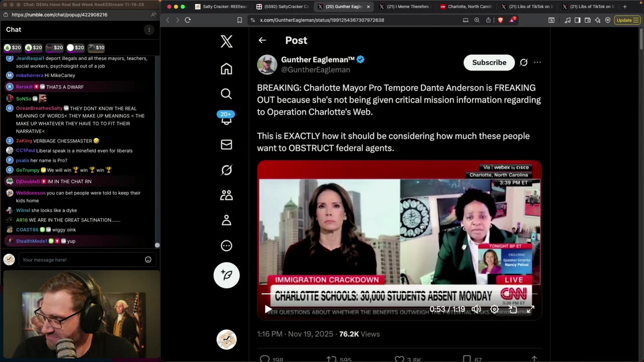Open the Communities people icon
The image size is (644, 362).
pos(226,195)
